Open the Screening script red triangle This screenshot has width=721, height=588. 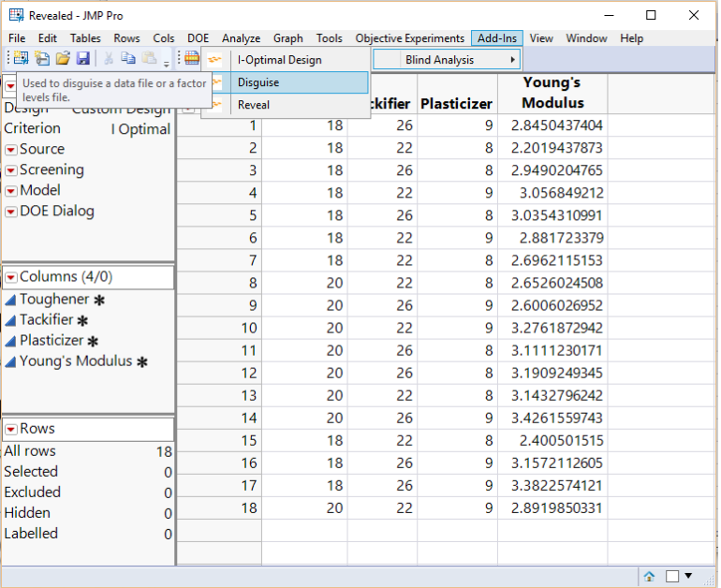(10, 170)
